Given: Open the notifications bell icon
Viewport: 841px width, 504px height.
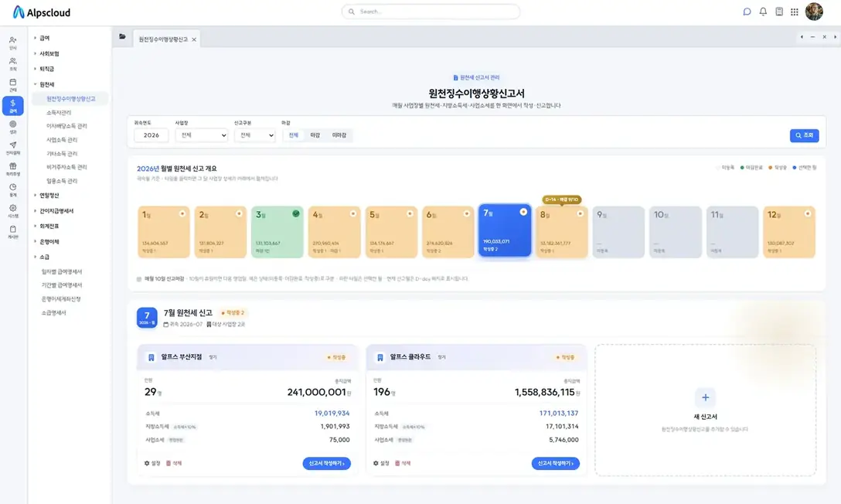Looking at the screenshot, I should click(x=763, y=12).
